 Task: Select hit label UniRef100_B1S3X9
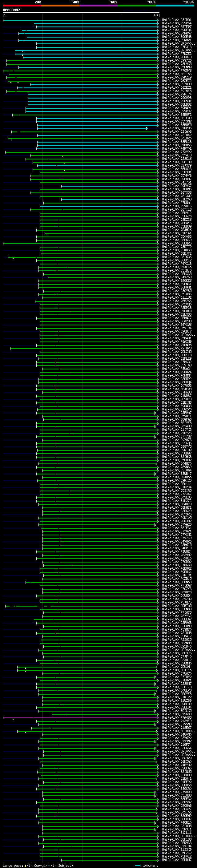(x=176, y=850)
